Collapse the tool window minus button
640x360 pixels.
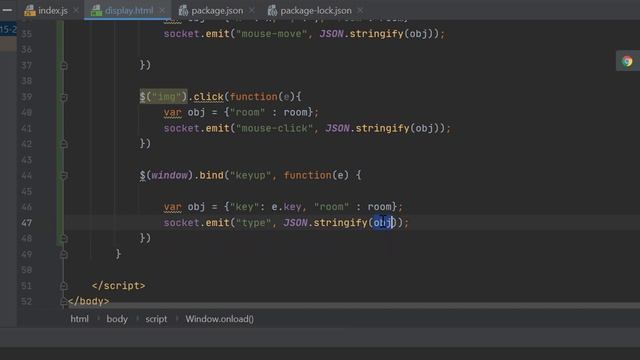pyautogui.click(x=7, y=10)
